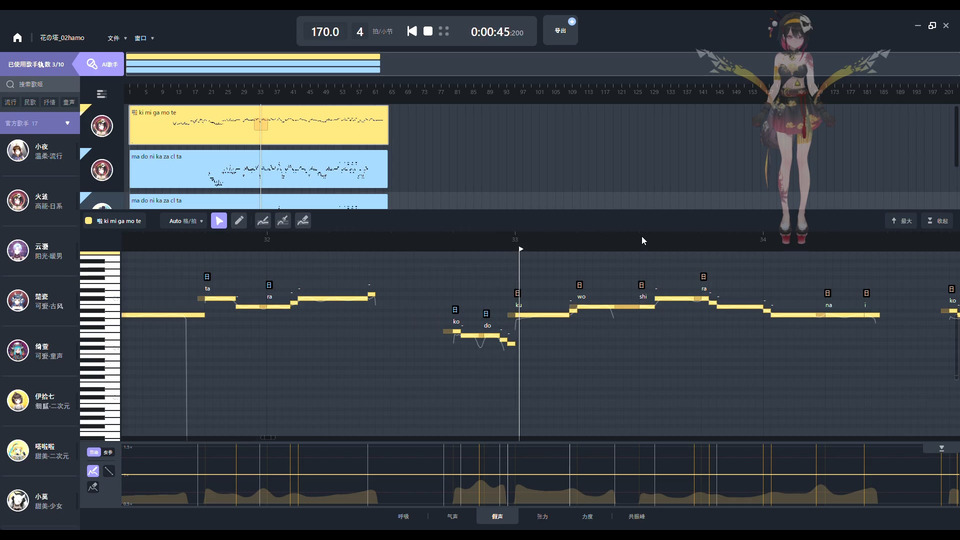Image resolution: width=960 pixels, height=540 pixels.
Task: Select the second parameter mode toggle
Action: click(x=108, y=452)
